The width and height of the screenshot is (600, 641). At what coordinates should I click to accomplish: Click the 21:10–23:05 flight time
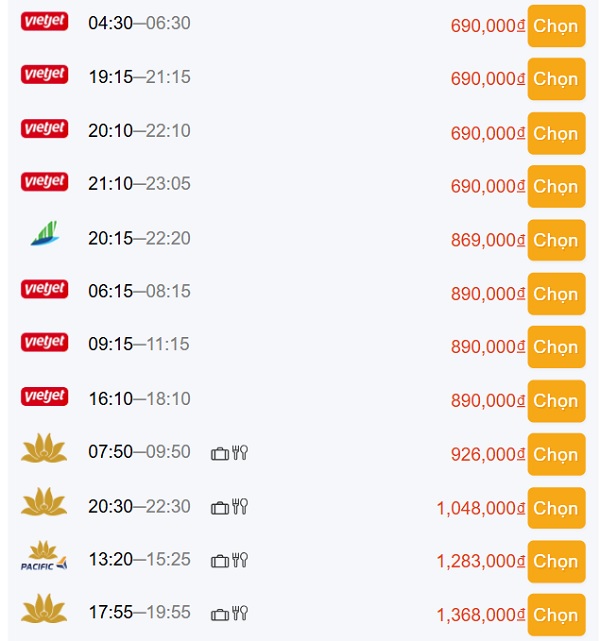tap(139, 184)
